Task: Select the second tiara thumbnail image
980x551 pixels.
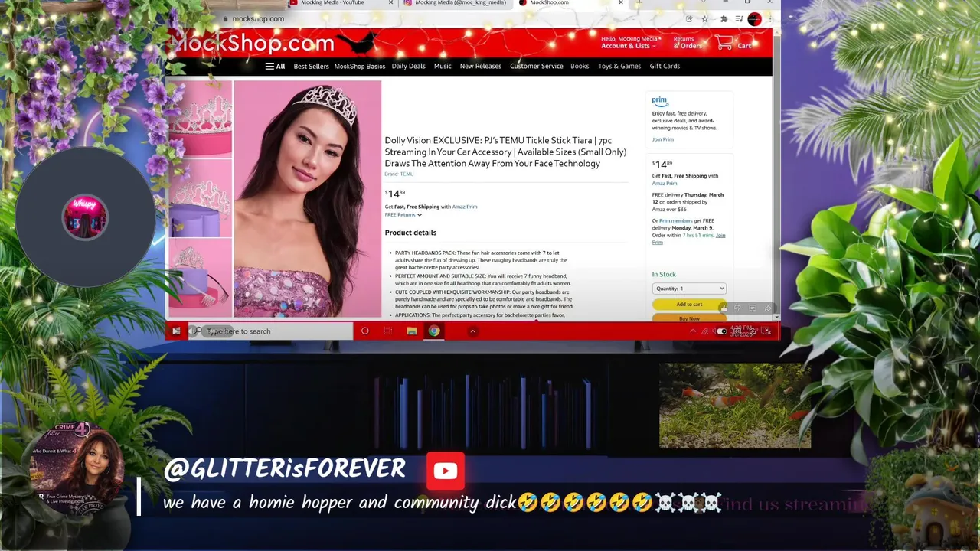Action: [x=200, y=198]
